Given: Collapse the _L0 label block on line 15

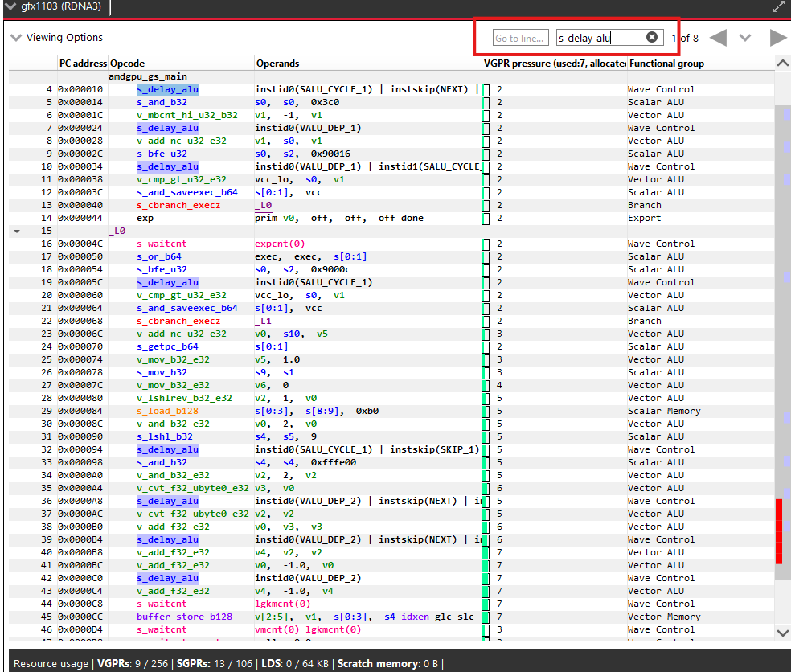Looking at the screenshot, I should click(x=16, y=231).
